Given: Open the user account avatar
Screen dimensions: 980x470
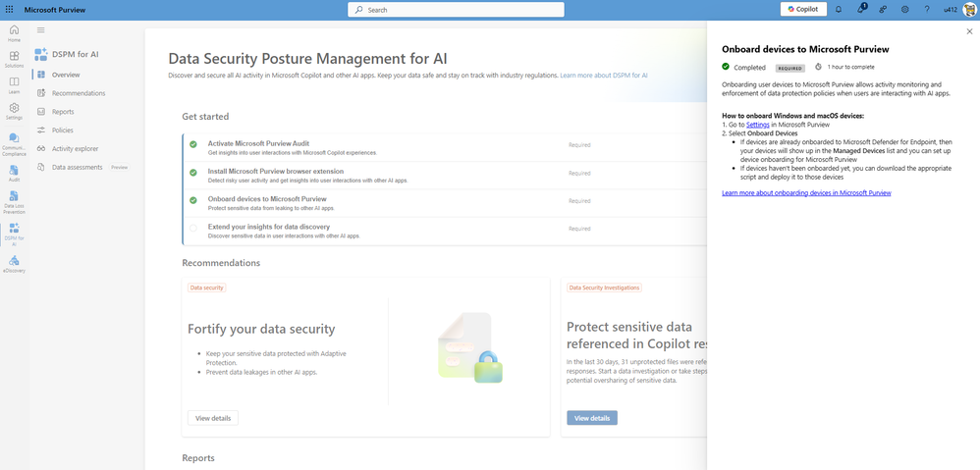Looking at the screenshot, I should [x=969, y=10].
